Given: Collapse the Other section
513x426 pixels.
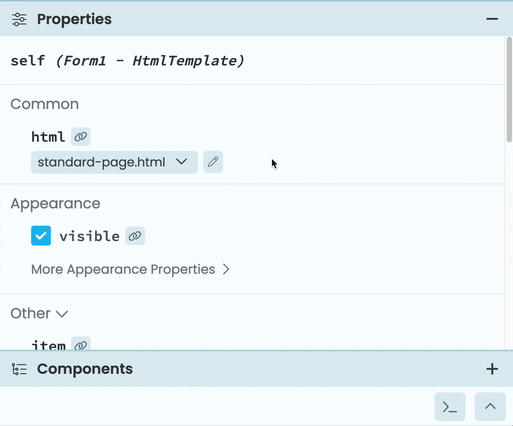Looking at the screenshot, I should 39,313.
